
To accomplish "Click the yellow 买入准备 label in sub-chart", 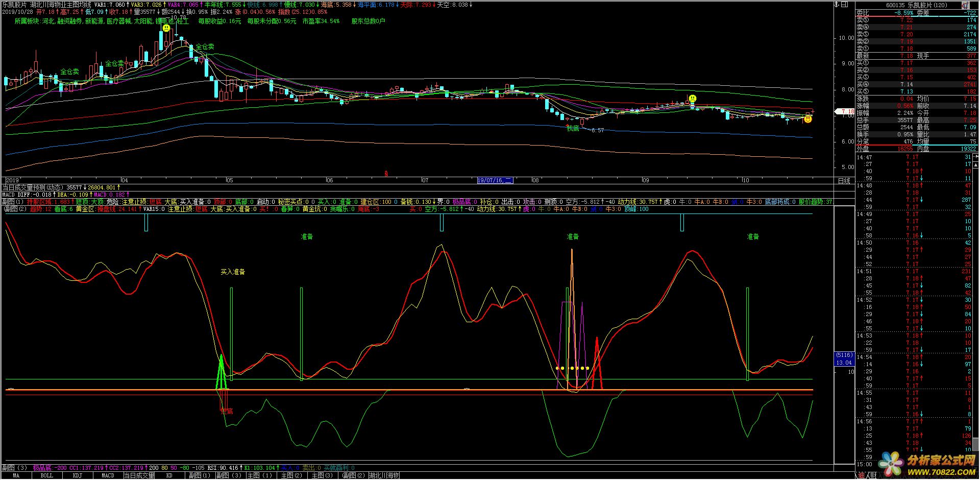I will click(x=233, y=272).
